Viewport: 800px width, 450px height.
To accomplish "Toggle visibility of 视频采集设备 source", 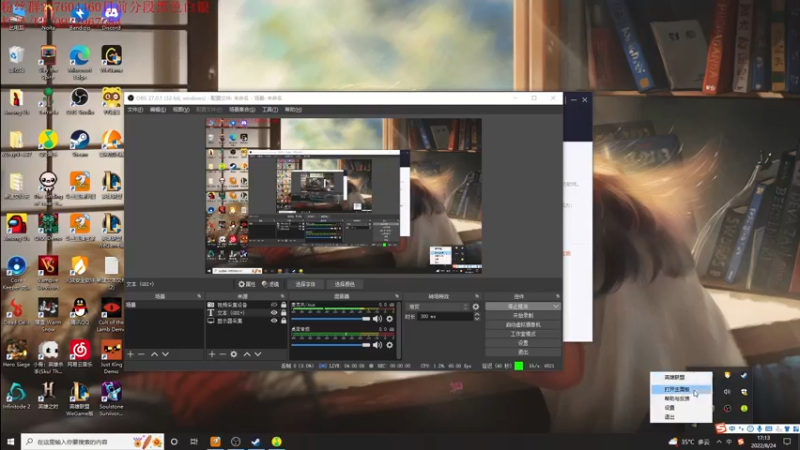I will 274,305.
